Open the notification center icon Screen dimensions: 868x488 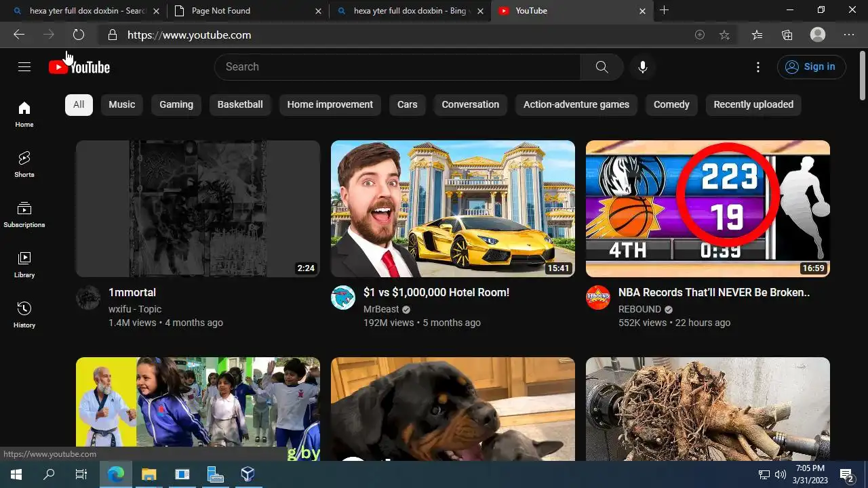click(x=847, y=474)
